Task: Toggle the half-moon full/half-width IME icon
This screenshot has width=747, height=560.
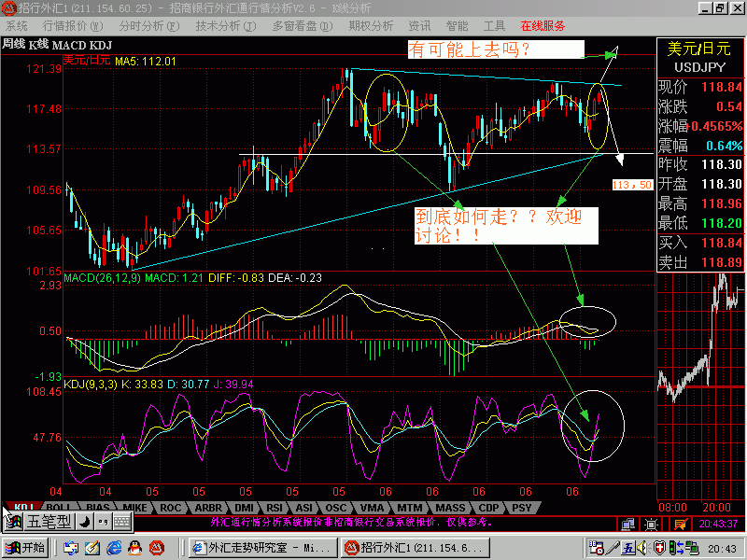Action: tap(84, 522)
